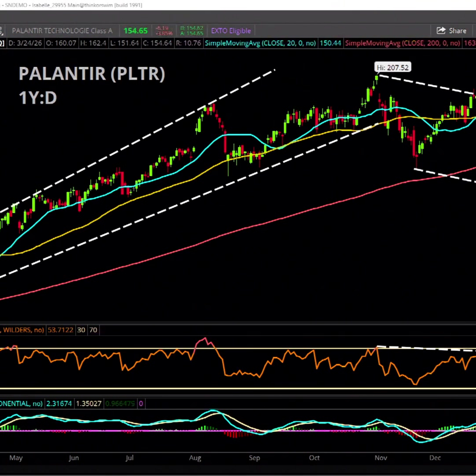
Task: Click the 154.65 last price value
Action: coord(136,31)
